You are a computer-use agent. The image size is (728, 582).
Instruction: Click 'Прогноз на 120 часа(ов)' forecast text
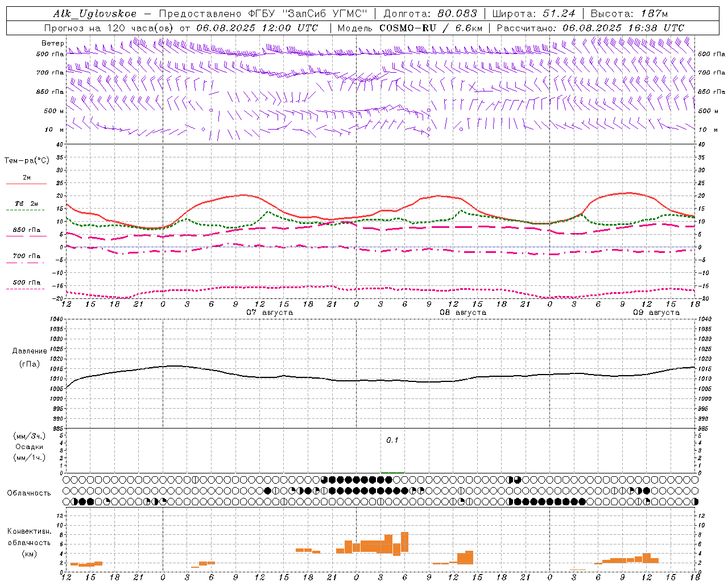pyautogui.click(x=109, y=28)
